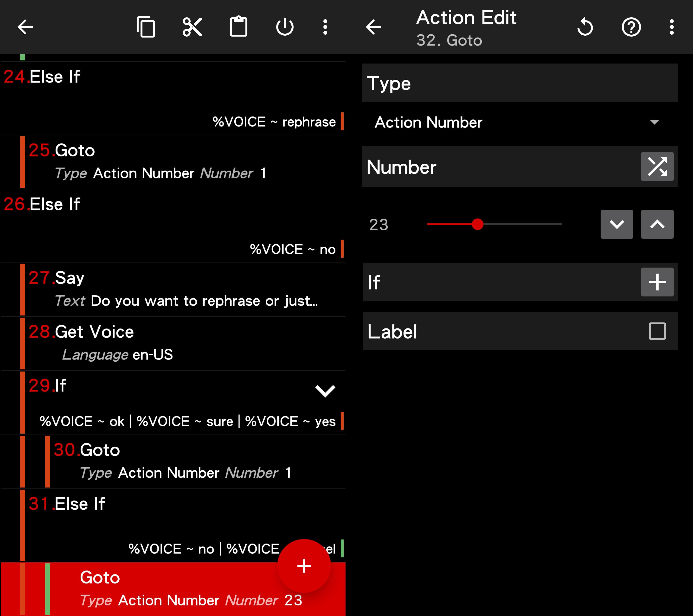Decrease the number with down arrow
693x616 pixels.
tap(616, 224)
